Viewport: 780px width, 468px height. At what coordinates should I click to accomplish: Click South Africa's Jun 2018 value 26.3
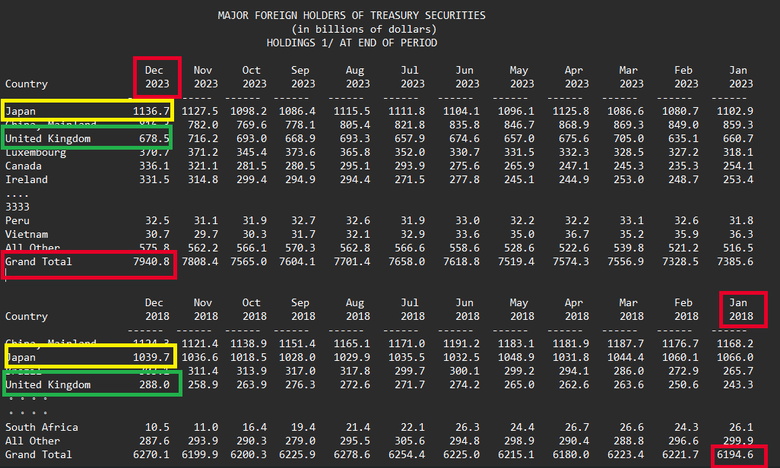point(468,427)
